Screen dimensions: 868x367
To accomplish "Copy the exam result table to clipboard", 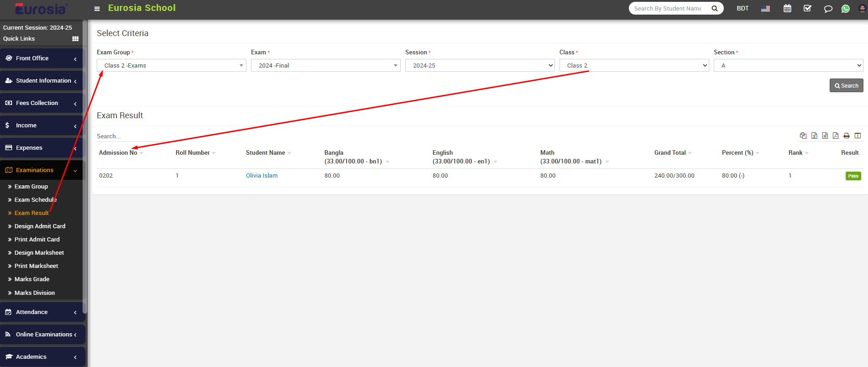I will coord(803,136).
